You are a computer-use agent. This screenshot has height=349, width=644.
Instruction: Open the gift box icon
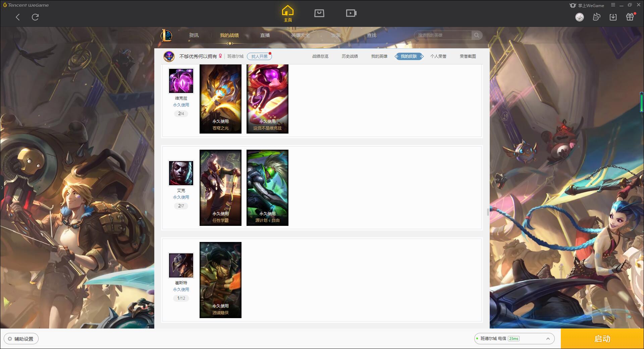(x=630, y=17)
